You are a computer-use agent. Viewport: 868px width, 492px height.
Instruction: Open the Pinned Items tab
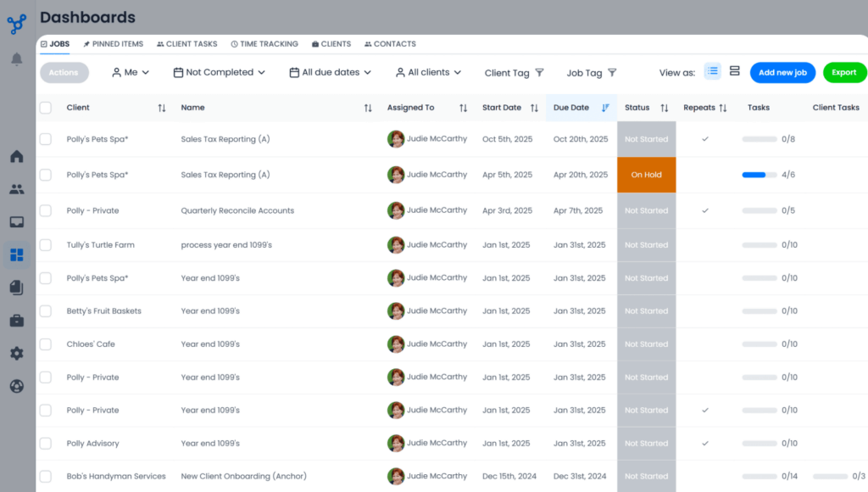point(113,44)
